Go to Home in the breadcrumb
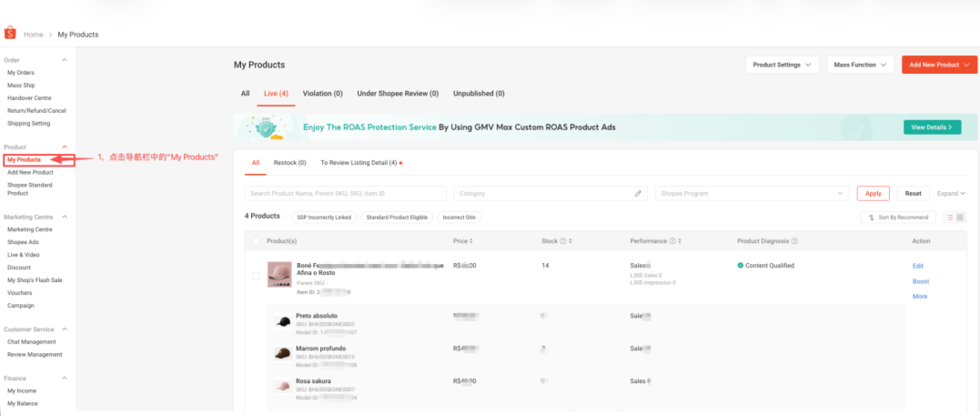The height and width of the screenshot is (416, 980). pos(33,35)
